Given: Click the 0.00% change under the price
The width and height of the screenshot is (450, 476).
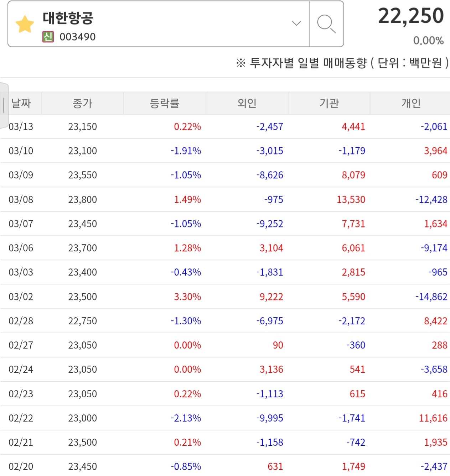Looking at the screenshot, I should click(x=428, y=41).
